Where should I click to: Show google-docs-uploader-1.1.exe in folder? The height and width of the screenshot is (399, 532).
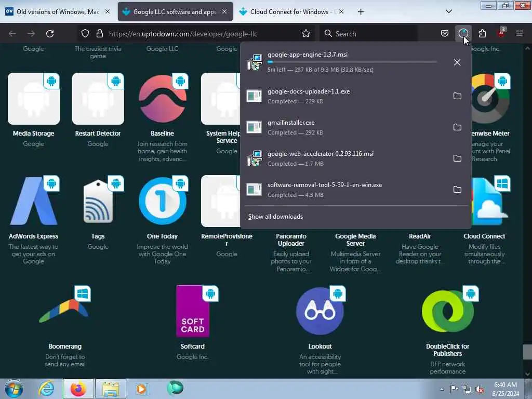coord(457,96)
